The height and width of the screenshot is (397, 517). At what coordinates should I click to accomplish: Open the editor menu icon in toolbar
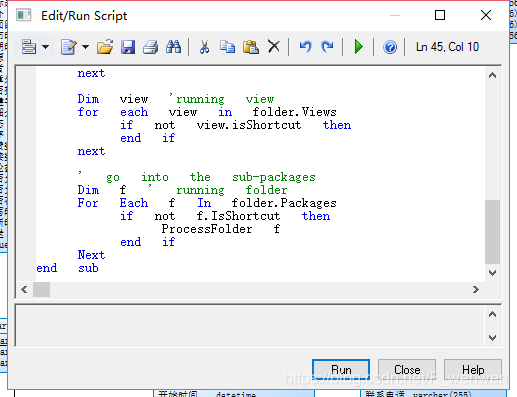pyautogui.click(x=29, y=47)
